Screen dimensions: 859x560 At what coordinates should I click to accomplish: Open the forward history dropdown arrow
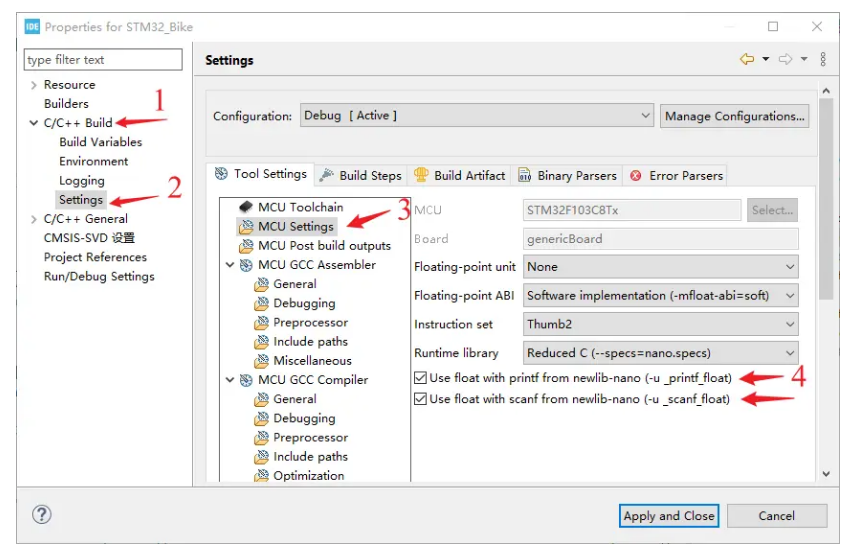[x=804, y=59]
